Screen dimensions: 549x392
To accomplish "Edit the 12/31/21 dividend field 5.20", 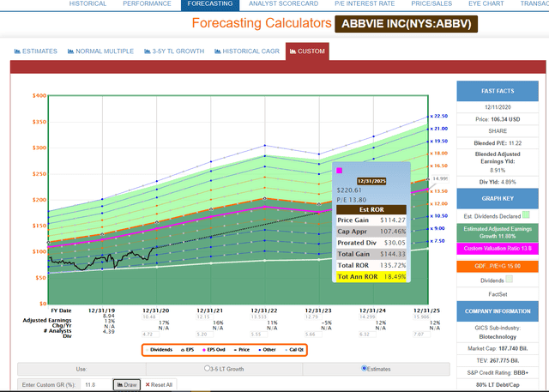I will 204,335.
